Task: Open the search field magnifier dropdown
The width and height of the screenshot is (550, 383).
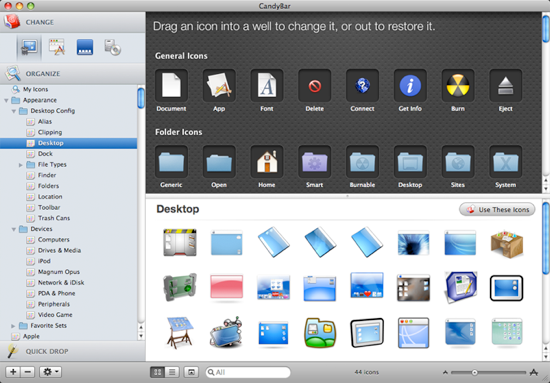Action: [x=211, y=372]
